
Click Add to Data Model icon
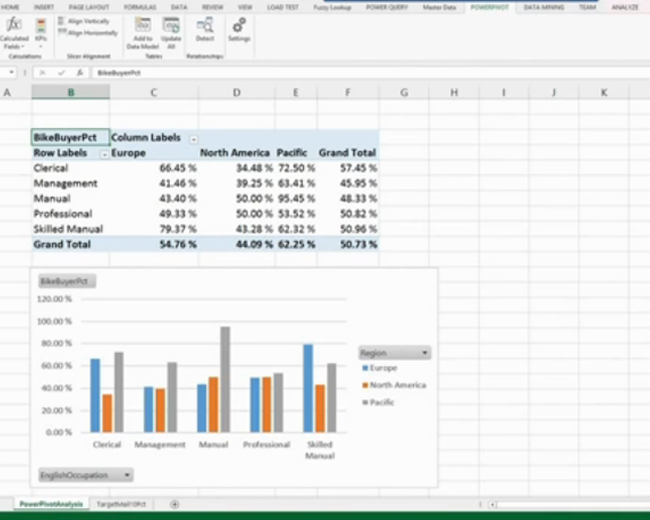(x=143, y=25)
